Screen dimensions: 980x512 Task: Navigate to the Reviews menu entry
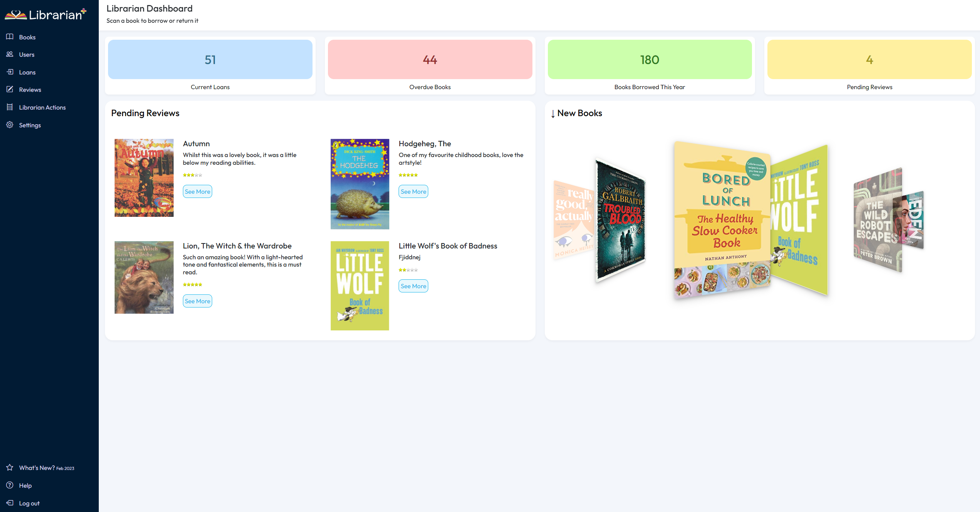point(30,89)
